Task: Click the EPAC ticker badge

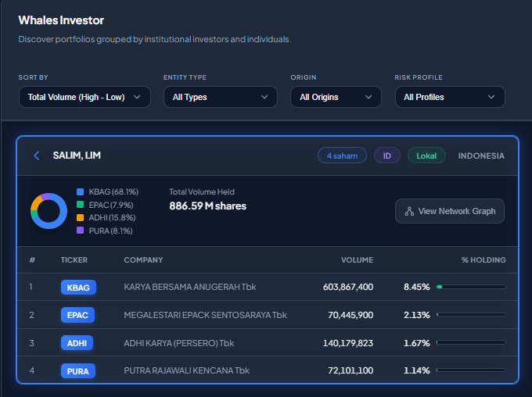Action: pyautogui.click(x=78, y=315)
